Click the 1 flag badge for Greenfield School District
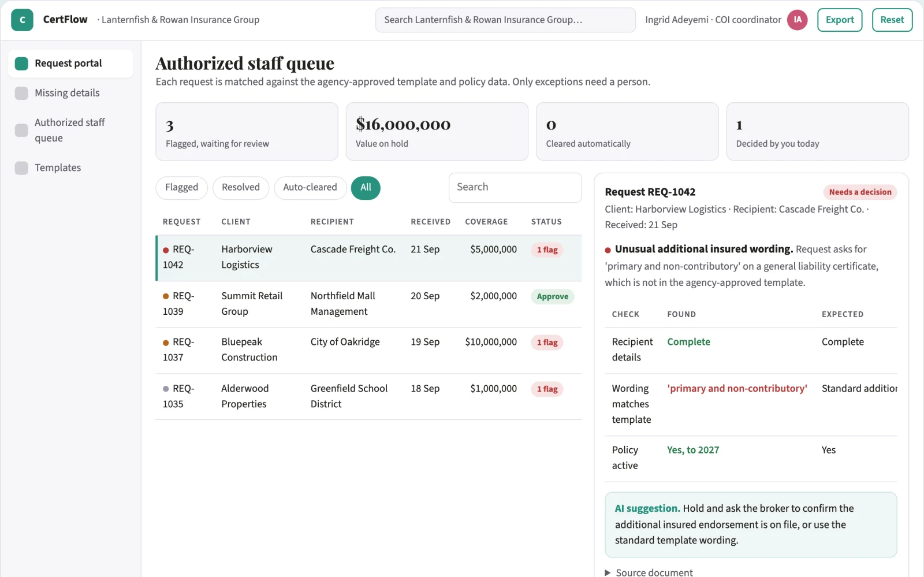This screenshot has width=924, height=577. (547, 389)
